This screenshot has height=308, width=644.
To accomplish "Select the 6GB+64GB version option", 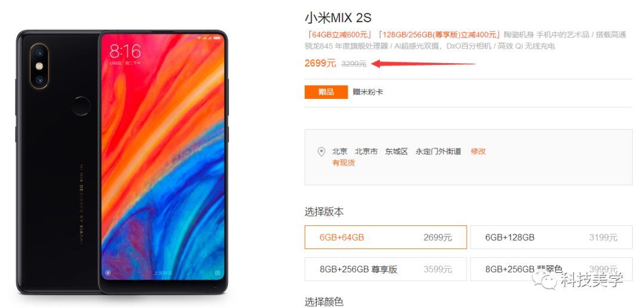I will pyautogui.click(x=386, y=237).
